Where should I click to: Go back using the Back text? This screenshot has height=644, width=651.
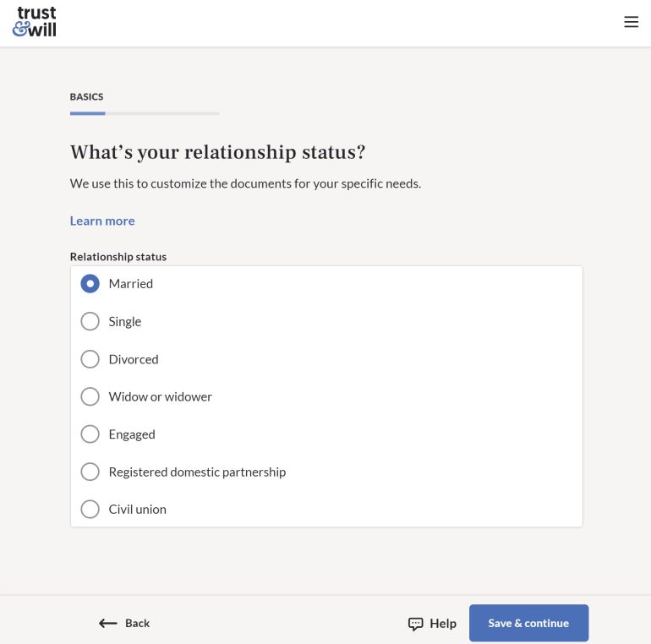click(x=137, y=624)
